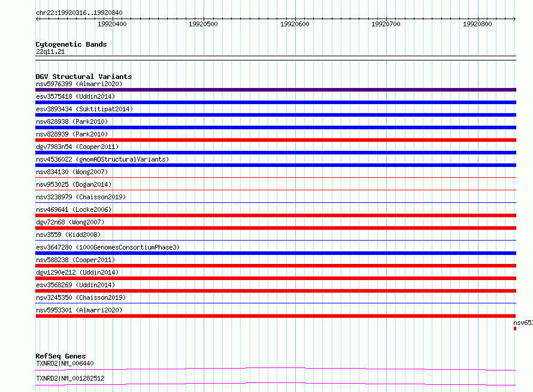Click ruler coordinate 19920800
The image size is (533, 392).
pyautogui.click(x=477, y=24)
